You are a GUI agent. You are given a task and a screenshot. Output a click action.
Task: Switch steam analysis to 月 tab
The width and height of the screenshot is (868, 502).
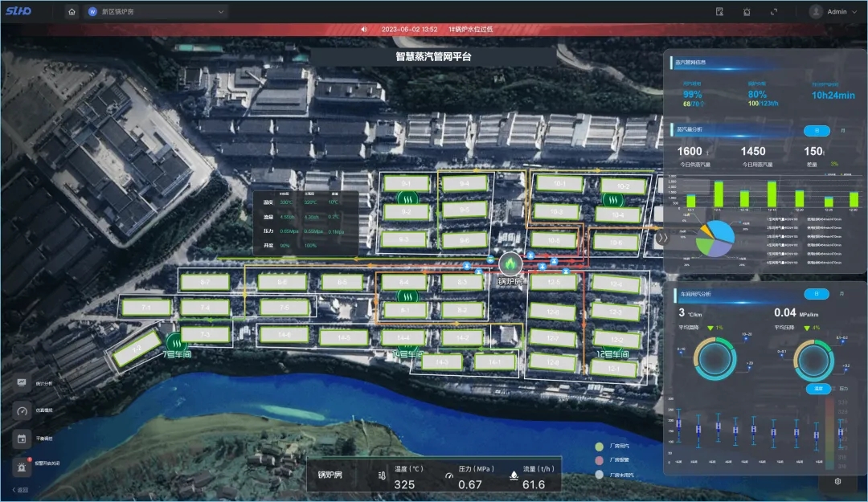point(842,130)
